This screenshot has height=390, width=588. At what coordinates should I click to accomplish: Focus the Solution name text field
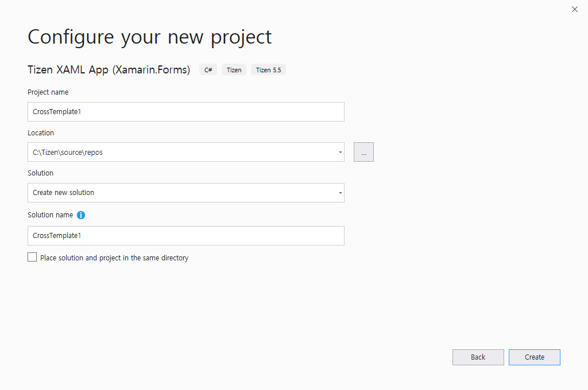tap(185, 236)
